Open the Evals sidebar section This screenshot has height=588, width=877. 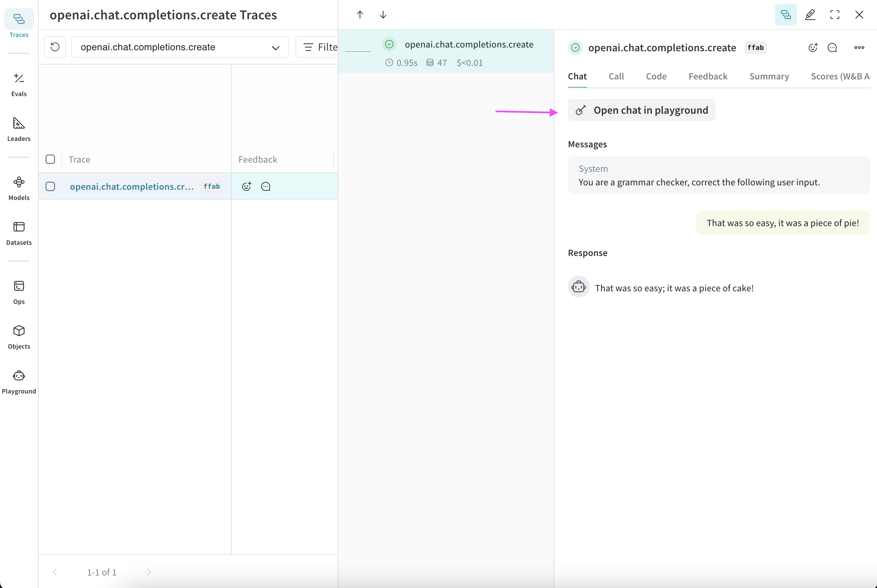coord(19,85)
